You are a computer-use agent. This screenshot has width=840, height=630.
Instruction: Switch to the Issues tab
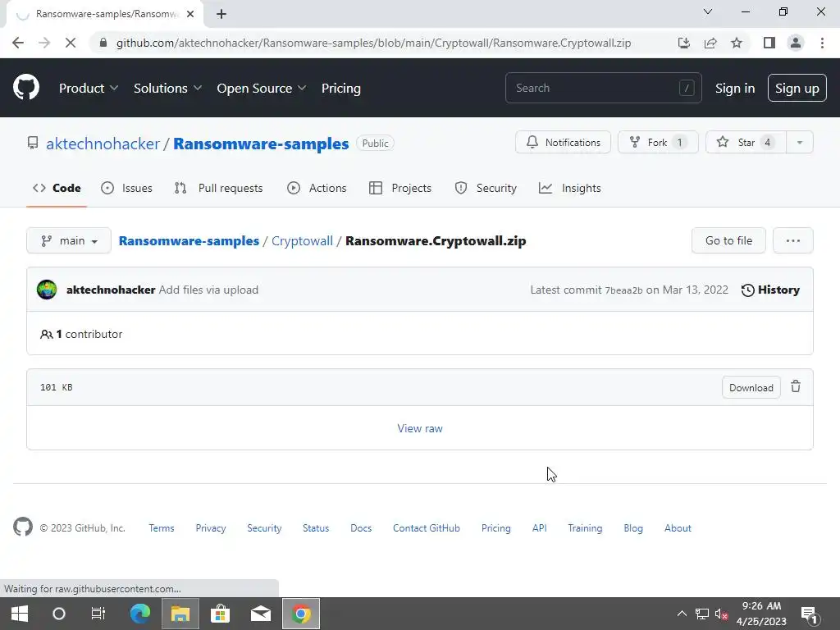127,188
